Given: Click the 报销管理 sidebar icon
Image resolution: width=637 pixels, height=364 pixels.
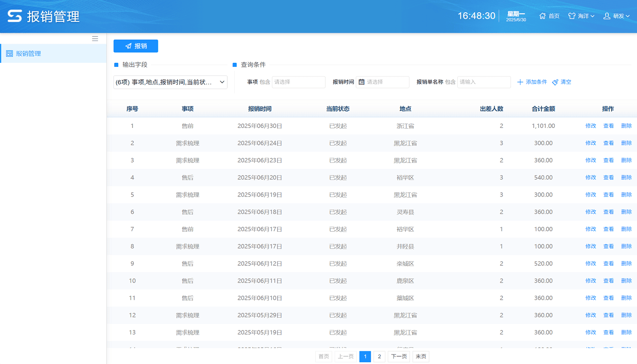Looking at the screenshot, I should [x=9, y=53].
